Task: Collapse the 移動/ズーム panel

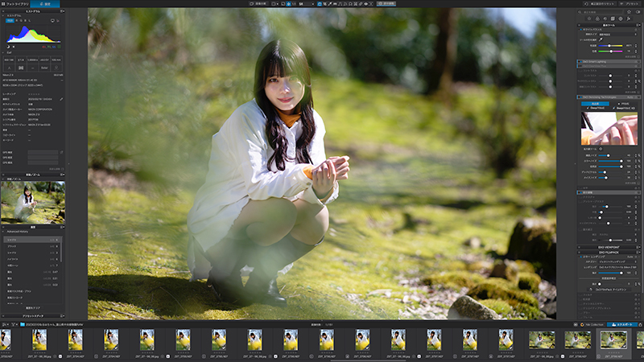Action: click(x=3, y=175)
